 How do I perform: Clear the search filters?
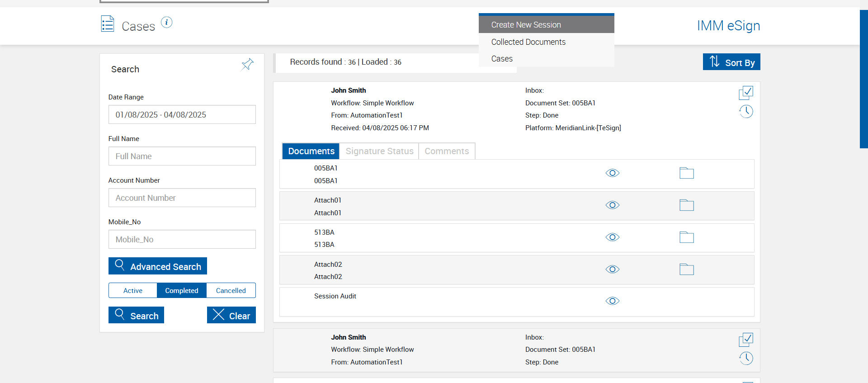(231, 315)
